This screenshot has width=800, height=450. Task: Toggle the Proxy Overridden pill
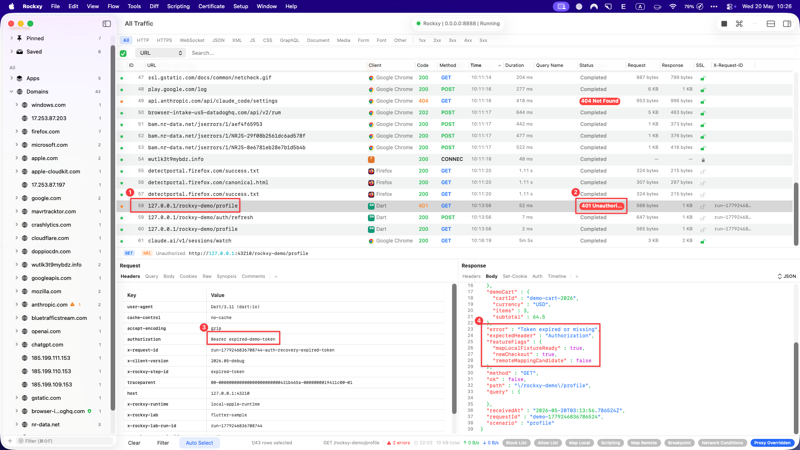[x=772, y=443]
